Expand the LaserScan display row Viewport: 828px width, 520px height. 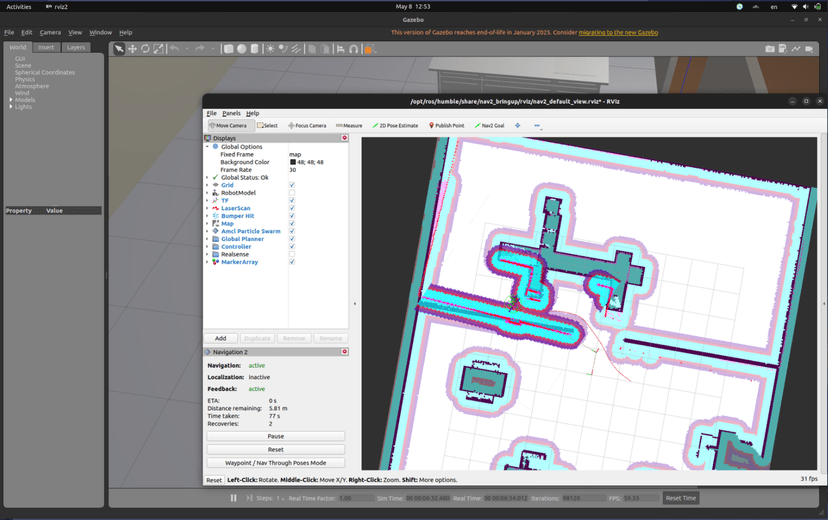tap(207, 208)
